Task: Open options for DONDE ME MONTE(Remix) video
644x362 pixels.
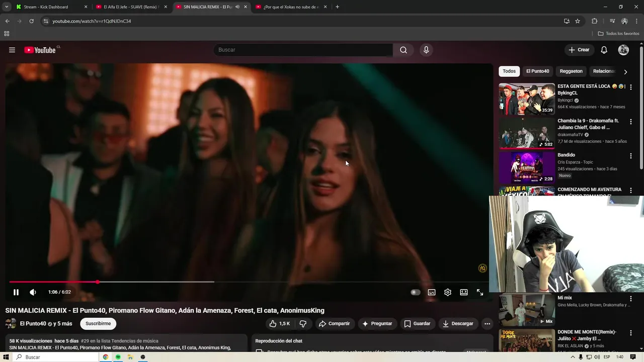Action: click(631, 333)
